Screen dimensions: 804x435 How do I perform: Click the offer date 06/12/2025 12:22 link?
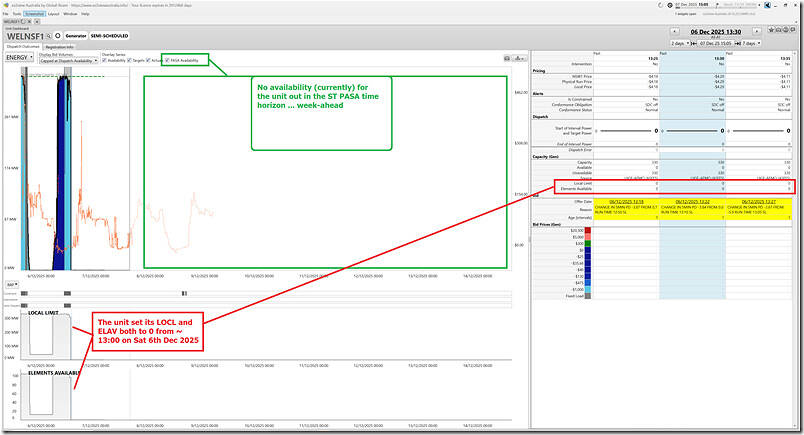[x=693, y=202]
